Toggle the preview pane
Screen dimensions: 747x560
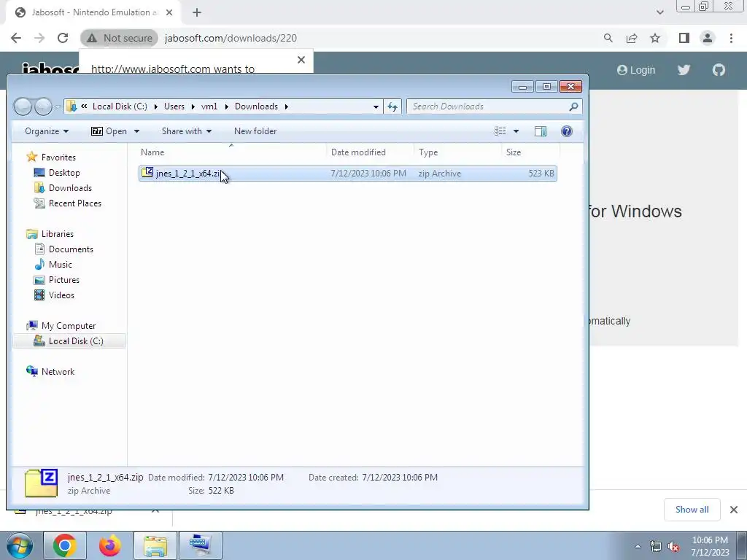[x=541, y=131]
